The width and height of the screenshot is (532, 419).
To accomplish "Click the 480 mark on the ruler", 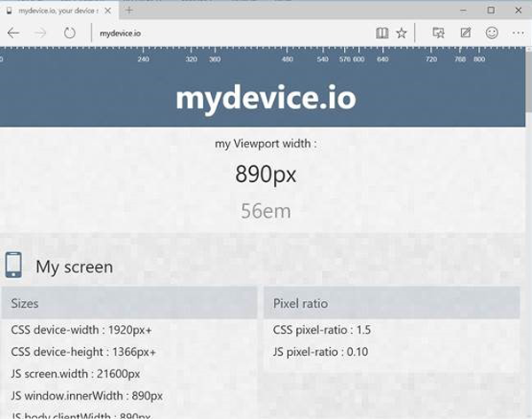I will click(x=287, y=59).
